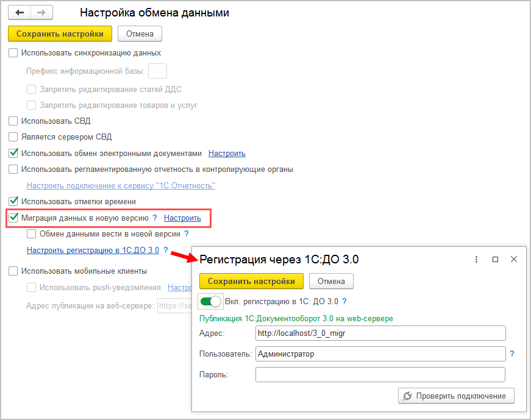Enable Использовать СВД checkbox

pyautogui.click(x=13, y=121)
